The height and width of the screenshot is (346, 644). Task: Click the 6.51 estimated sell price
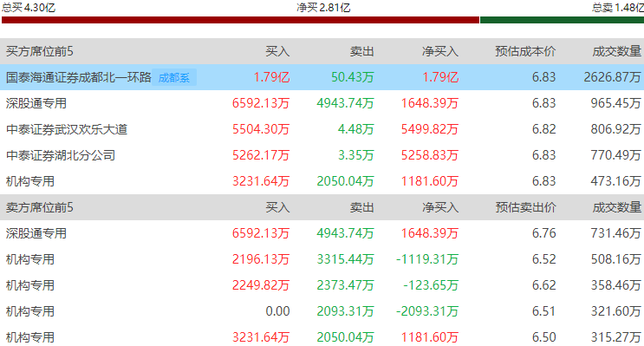(543, 311)
